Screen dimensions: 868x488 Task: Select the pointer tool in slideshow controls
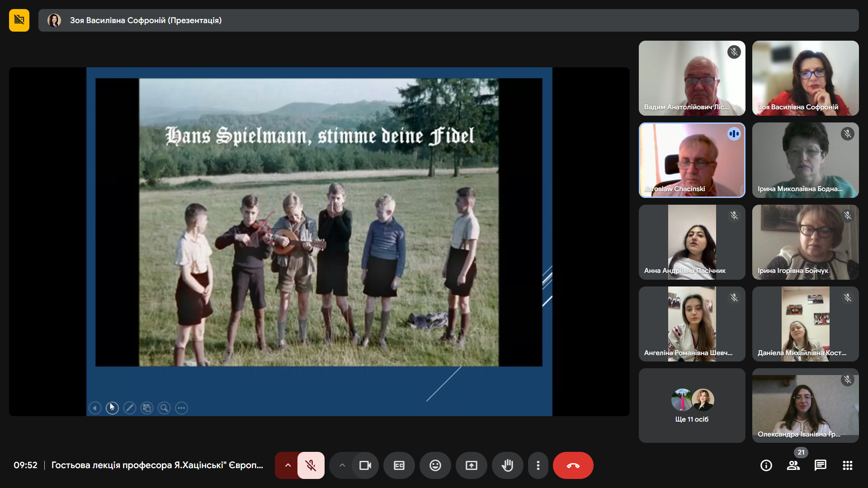coord(112,408)
